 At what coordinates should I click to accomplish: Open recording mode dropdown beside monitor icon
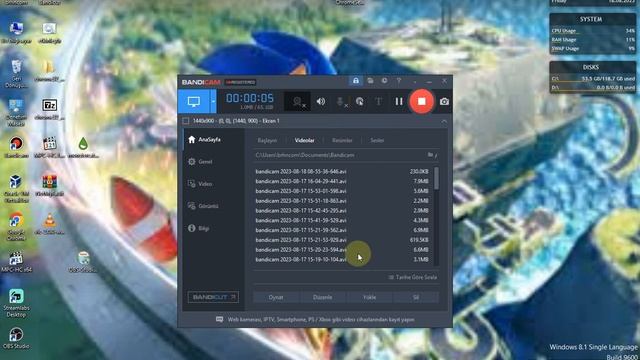point(213,101)
